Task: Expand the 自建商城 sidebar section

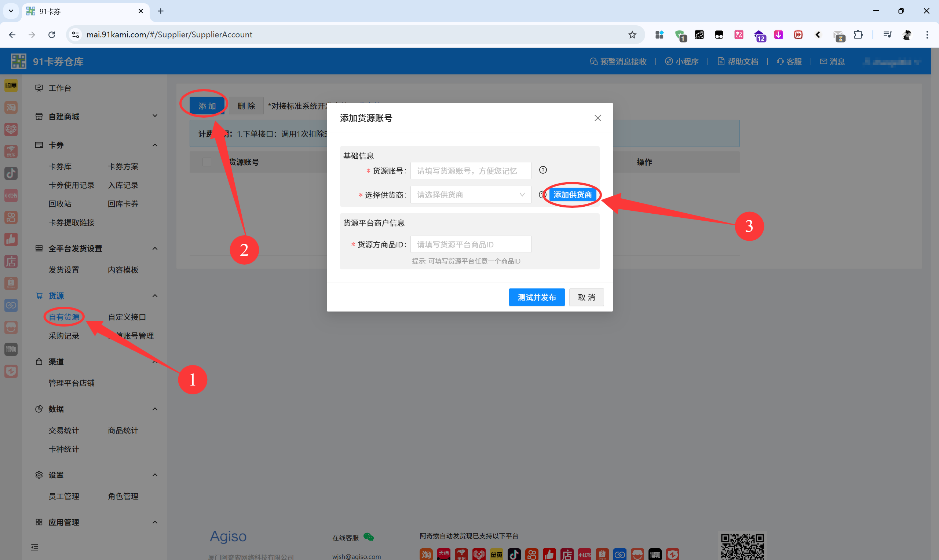Action: click(154, 116)
